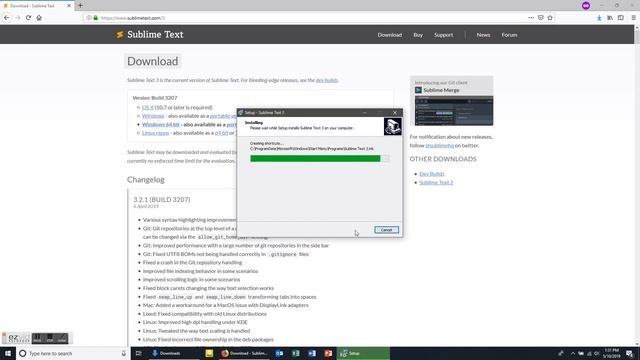The image size is (640, 360).
Task: Cancel the Sublime Text 3 setup
Action: click(x=386, y=230)
